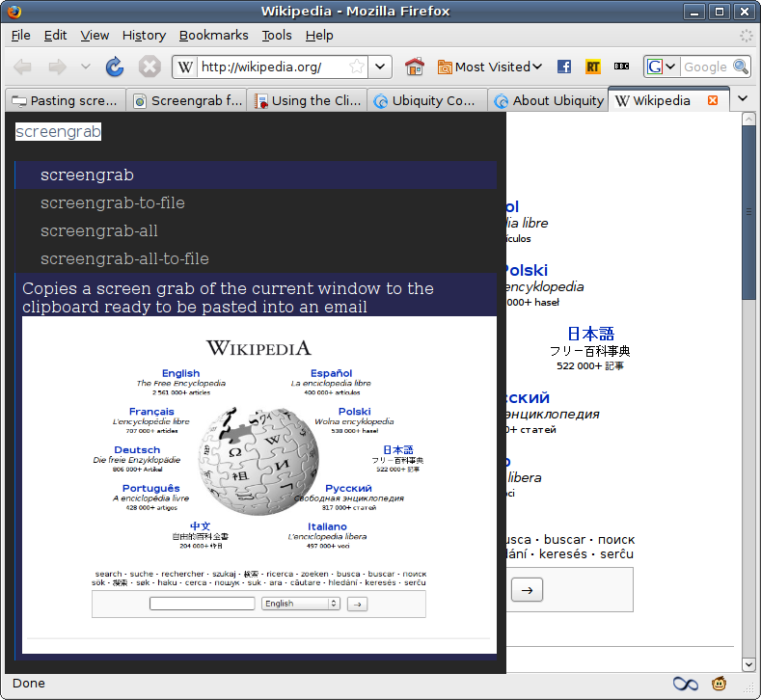
Task: Go to the Home page icon
Action: click(x=415, y=67)
